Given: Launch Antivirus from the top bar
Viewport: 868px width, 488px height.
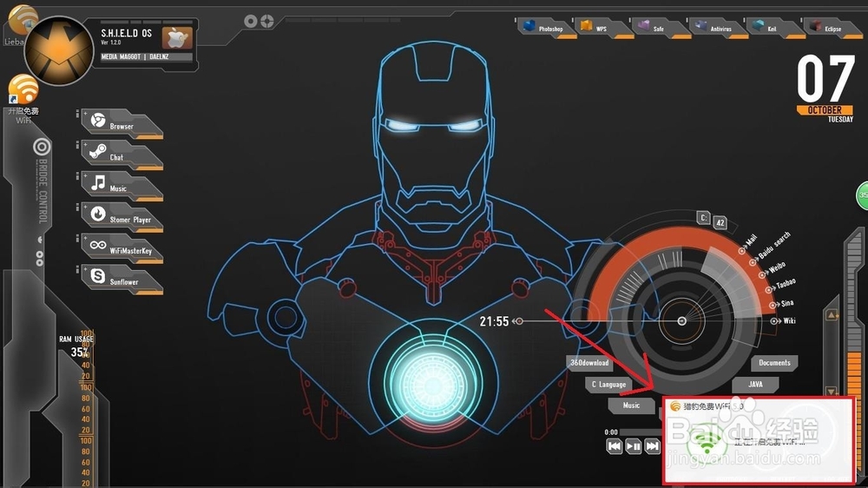Looking at the screenshot, I should pyautogui.click(x=719, y=28).
